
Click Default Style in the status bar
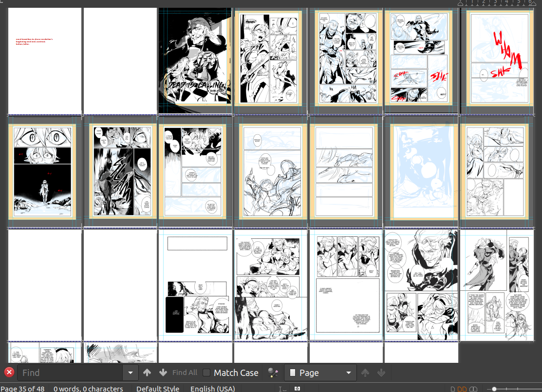[157, 389]
